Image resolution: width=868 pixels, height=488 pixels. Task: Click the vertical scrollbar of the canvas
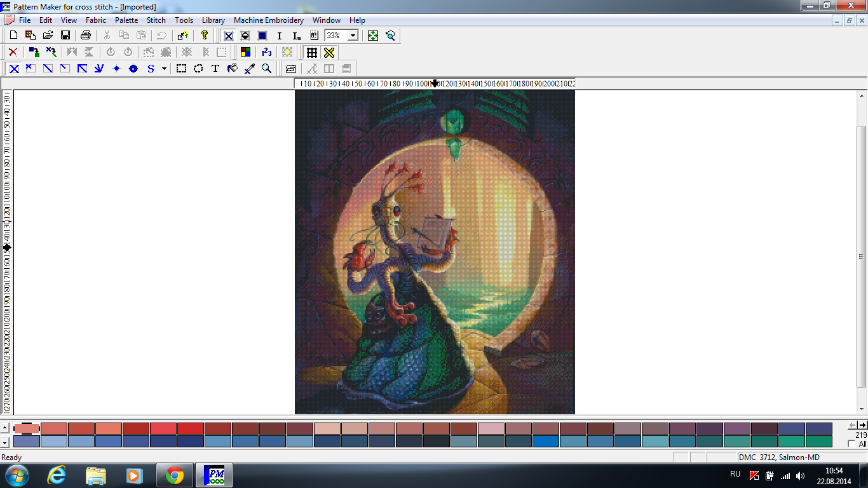coord(862,257)
